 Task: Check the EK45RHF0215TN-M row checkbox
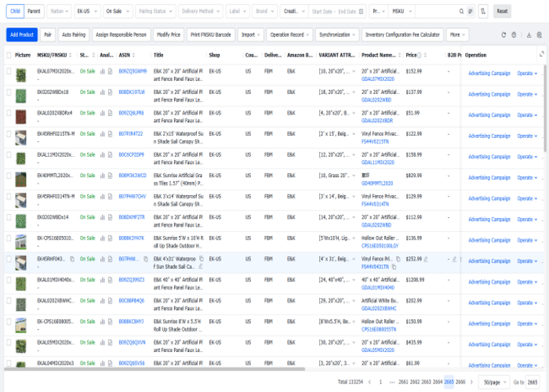click(9, 134)
